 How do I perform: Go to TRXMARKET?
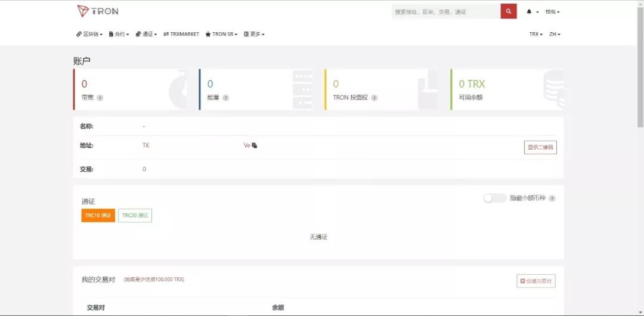coord(181,34)
